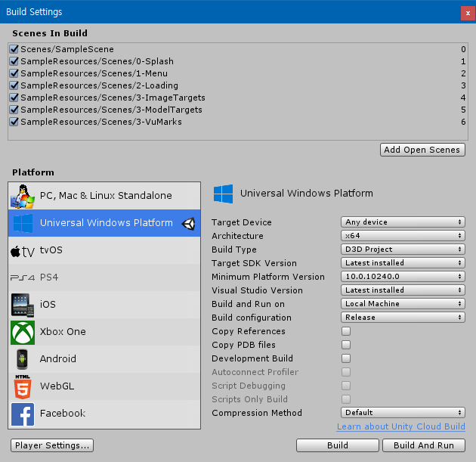
Task: Click the Apple tv tvOS icon
Action: click(23, 251)
